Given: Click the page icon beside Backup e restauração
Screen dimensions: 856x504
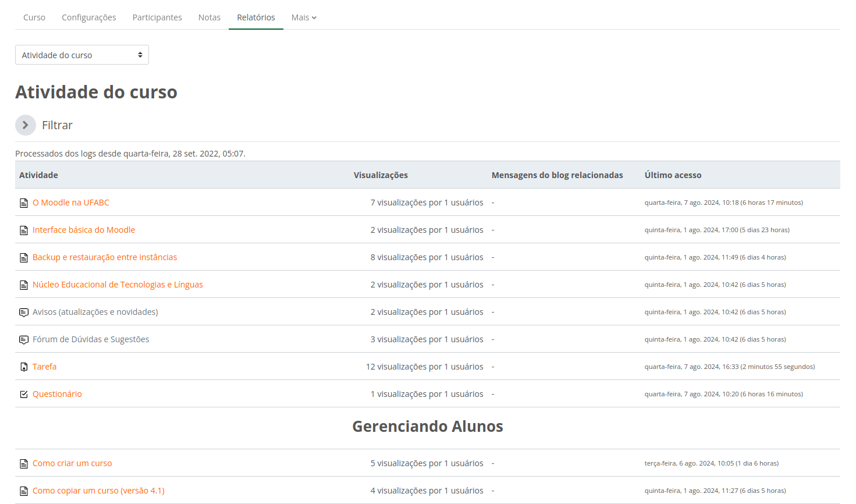Looking at the screenshot, I should tap(24, 258).
